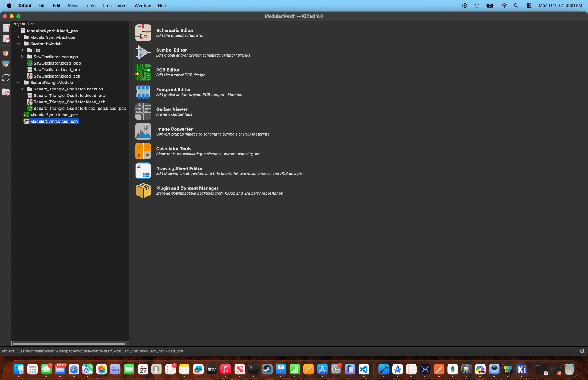588x380 pixels.
Task: Open the PCB Editor launcher icon
Action: coord(143,72)
